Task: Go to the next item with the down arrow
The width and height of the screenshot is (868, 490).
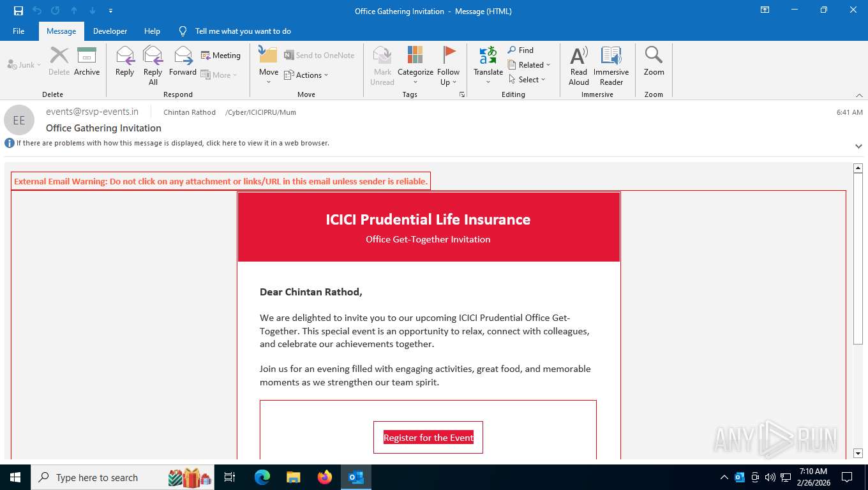Action: tap(93, 11)
